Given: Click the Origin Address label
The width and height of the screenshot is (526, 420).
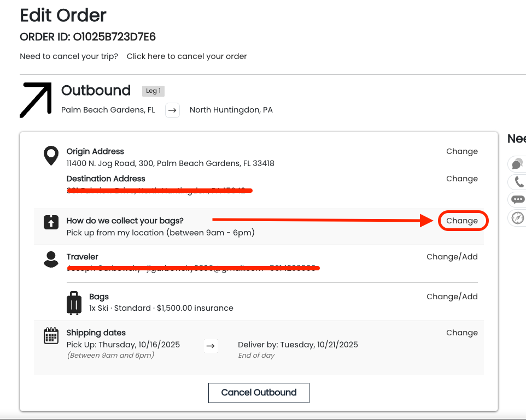Looking at the screenshot, I should [95, 151].
